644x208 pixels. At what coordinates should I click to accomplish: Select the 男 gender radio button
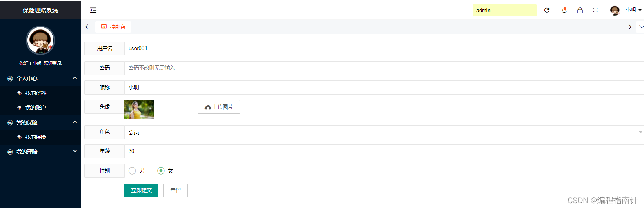tap(132, 170)
